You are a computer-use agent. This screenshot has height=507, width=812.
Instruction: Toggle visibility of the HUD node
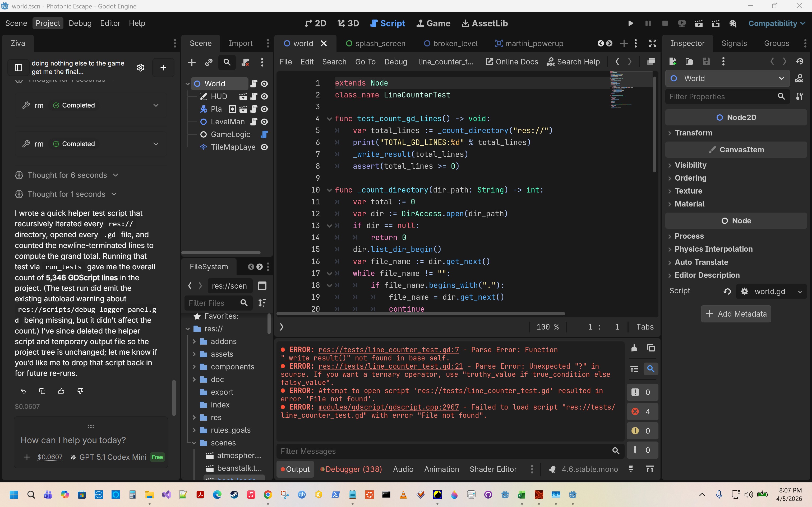tap(264, 97)
